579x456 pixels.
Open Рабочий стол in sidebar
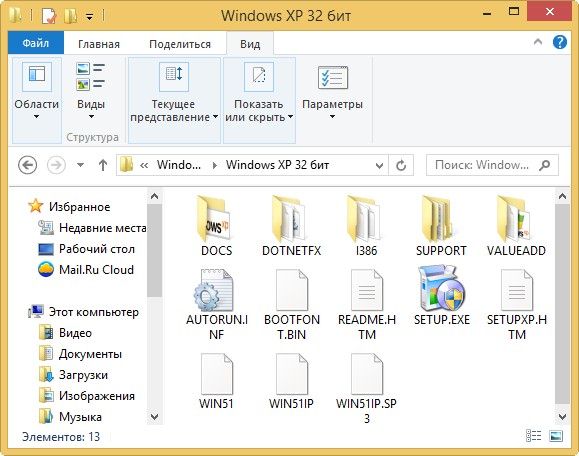tap(87, 249)
